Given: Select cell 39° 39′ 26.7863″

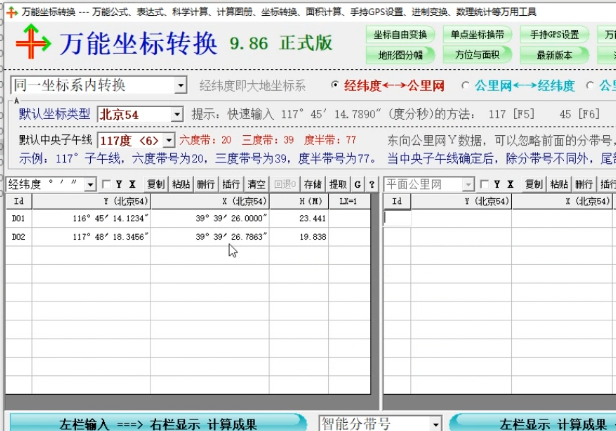Looking at the screenshot, I should [210, 237].
